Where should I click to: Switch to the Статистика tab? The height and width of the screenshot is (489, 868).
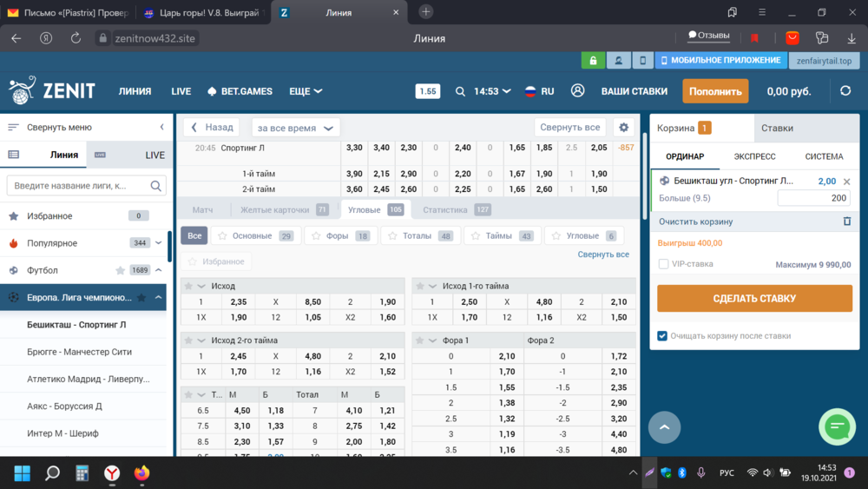coord(457,210)
